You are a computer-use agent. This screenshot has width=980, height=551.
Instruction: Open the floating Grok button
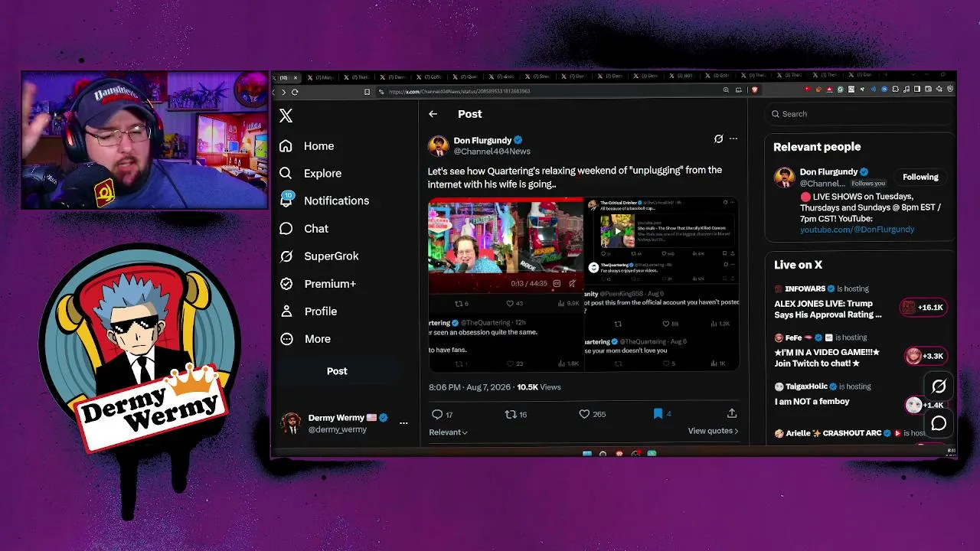[939, 386]
